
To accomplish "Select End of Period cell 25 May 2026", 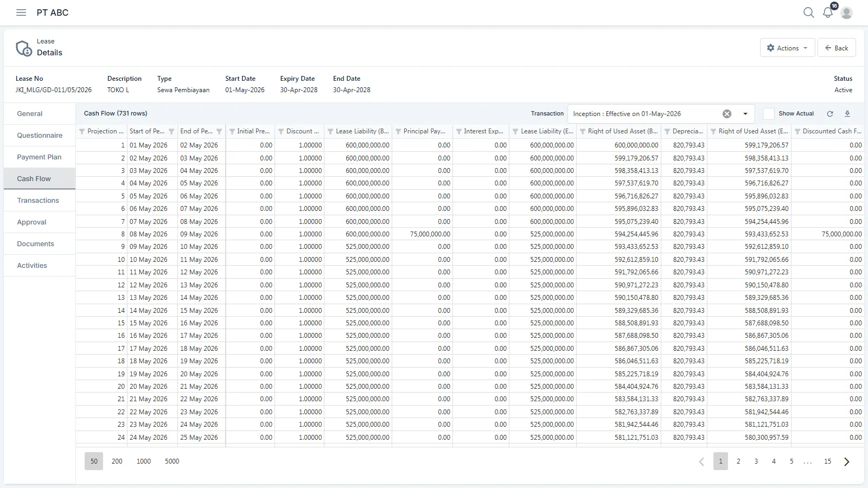I will pyautogui.click(x=201, y=438).
